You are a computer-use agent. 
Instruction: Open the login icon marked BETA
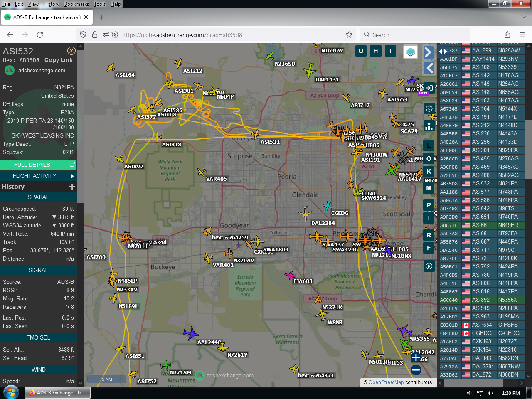point(429,88)
